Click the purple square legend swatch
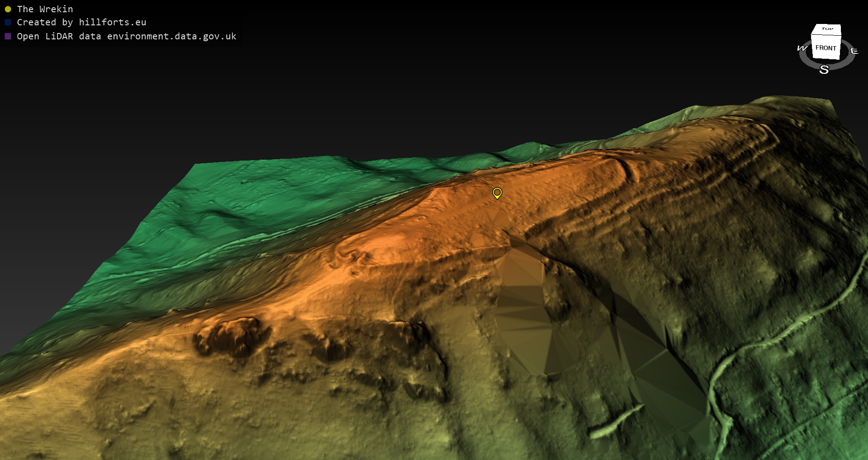Image resolution: width=868 pixels, height=460 pixels. click(x=8, y=36)
